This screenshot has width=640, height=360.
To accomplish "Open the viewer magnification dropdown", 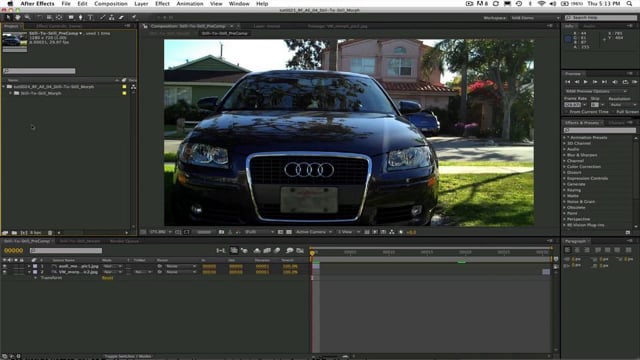I will click(160, 232).
